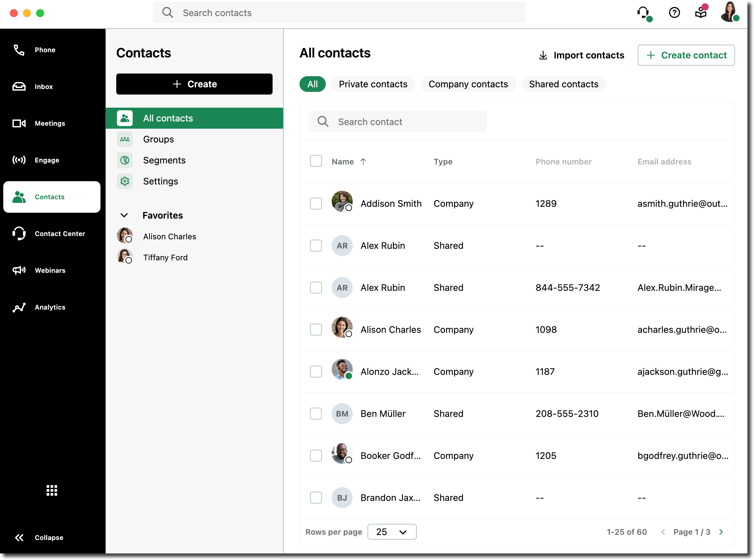Open Settings in contacts menu
754x560 pixels.
click(194, 181)
